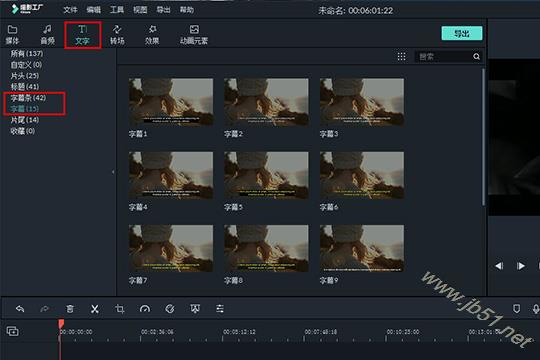Viewport: 540px width, 360px height.
Task: Click the delete trash icon
Action: point(70,309)
